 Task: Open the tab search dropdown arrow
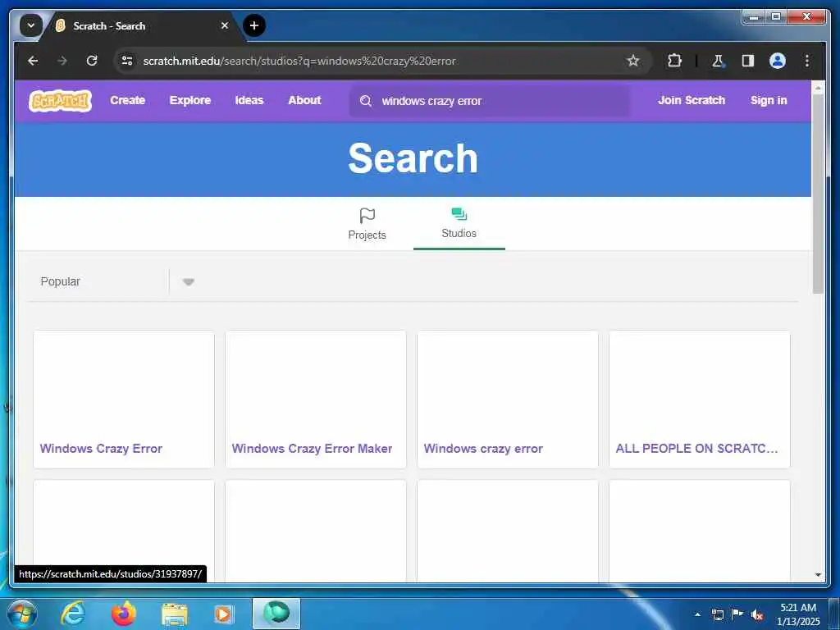[31, 25]
